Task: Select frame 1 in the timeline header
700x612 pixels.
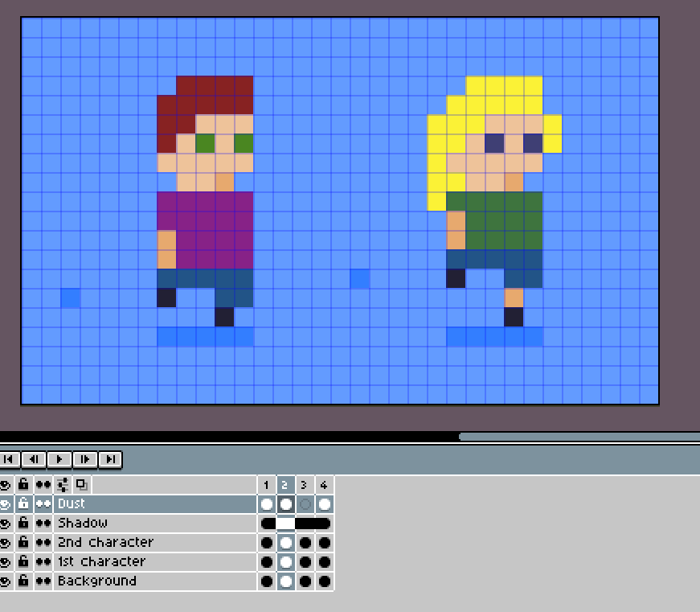Action: point(267,485)
